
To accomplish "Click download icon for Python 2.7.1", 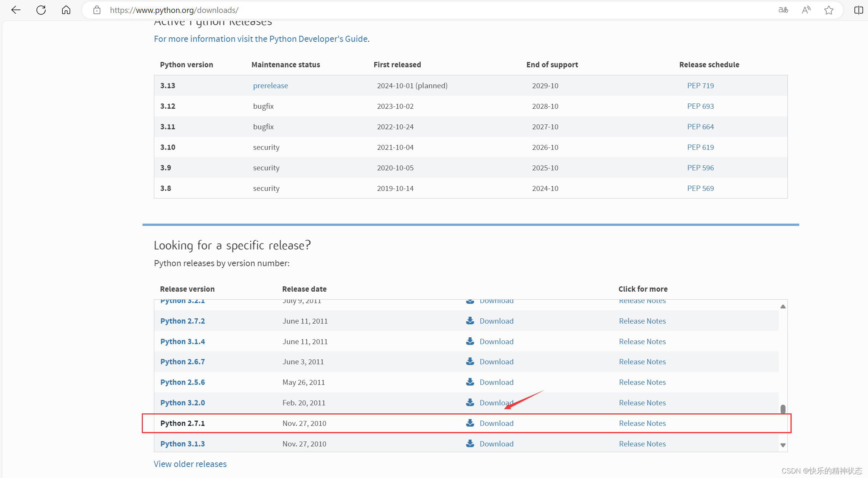I will point(470,423).
